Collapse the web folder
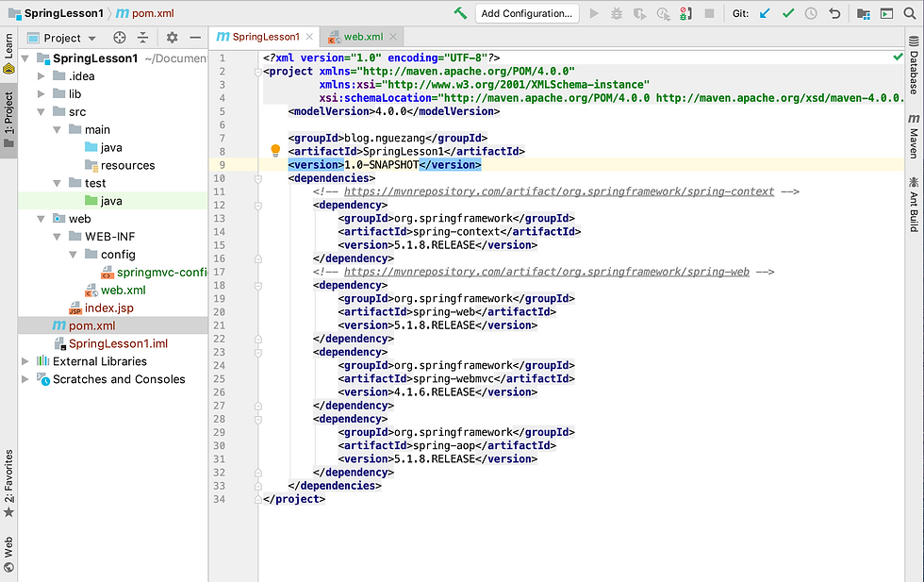The width and height of the screenshot is (924, 582). [41, 219]
